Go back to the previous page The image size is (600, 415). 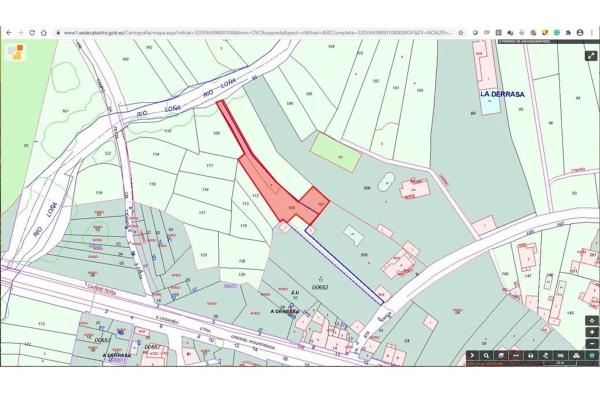coord(8,32)
